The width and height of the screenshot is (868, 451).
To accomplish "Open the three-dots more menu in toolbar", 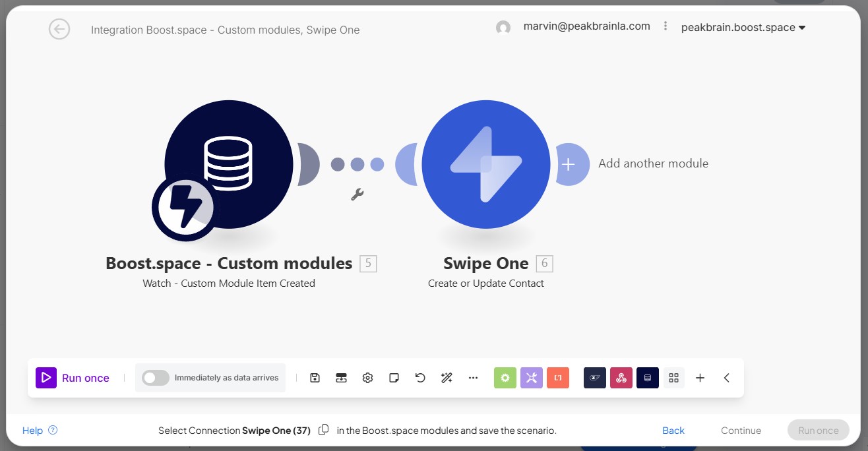I will (473, 378).
